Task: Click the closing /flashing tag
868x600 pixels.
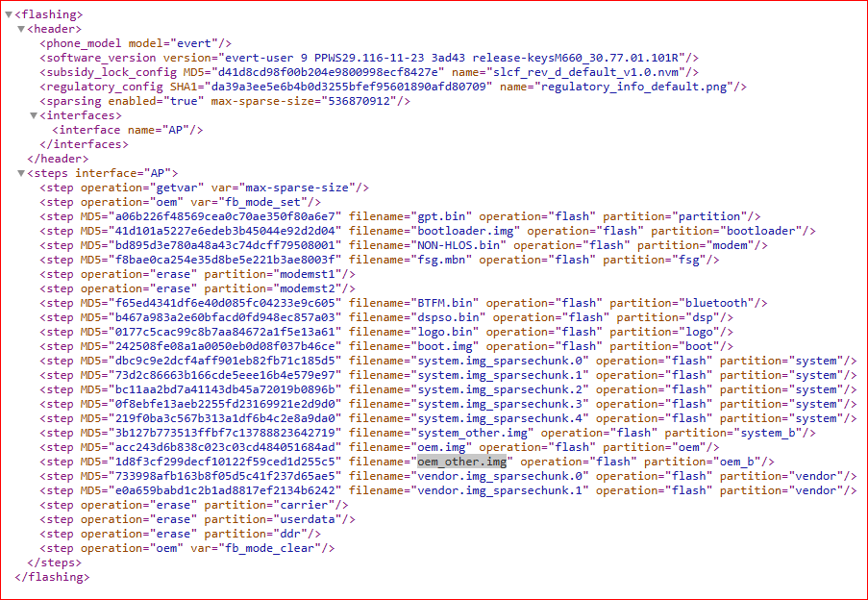Action: tap(52, 576)
